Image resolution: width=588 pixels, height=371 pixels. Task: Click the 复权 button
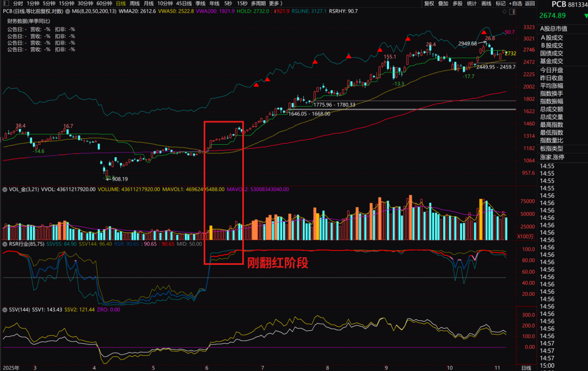[429, 3]
